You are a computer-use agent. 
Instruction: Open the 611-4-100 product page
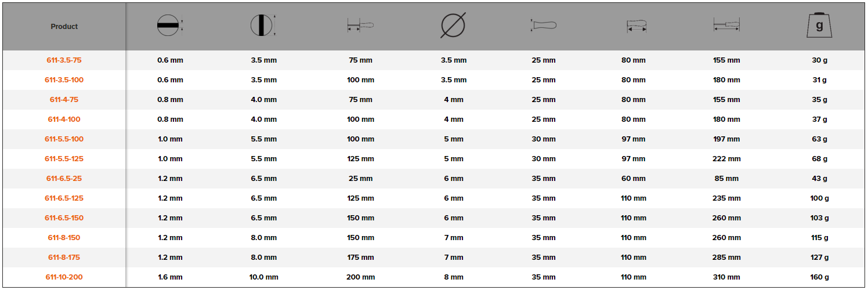[x=64, y=119]
